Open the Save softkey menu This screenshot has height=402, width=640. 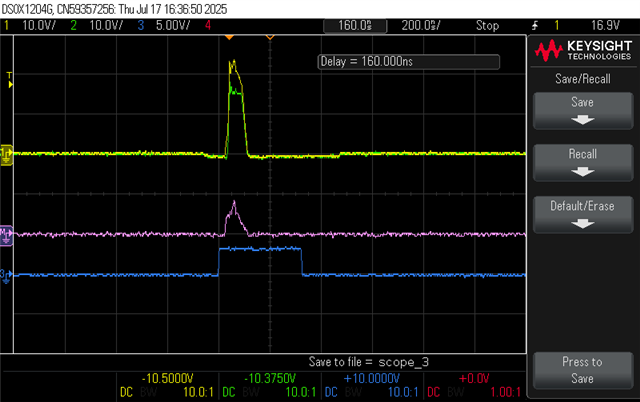point(583,111)
